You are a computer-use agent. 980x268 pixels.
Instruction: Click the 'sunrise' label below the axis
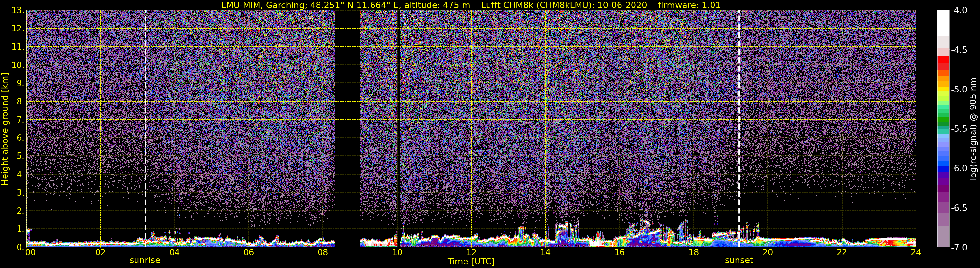tap(145, 261)
